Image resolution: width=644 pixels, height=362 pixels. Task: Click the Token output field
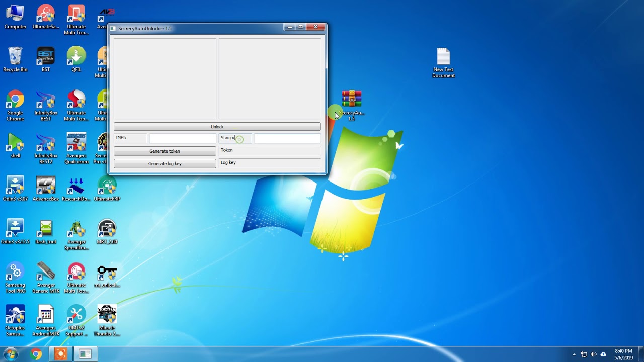tap(270, 150)
